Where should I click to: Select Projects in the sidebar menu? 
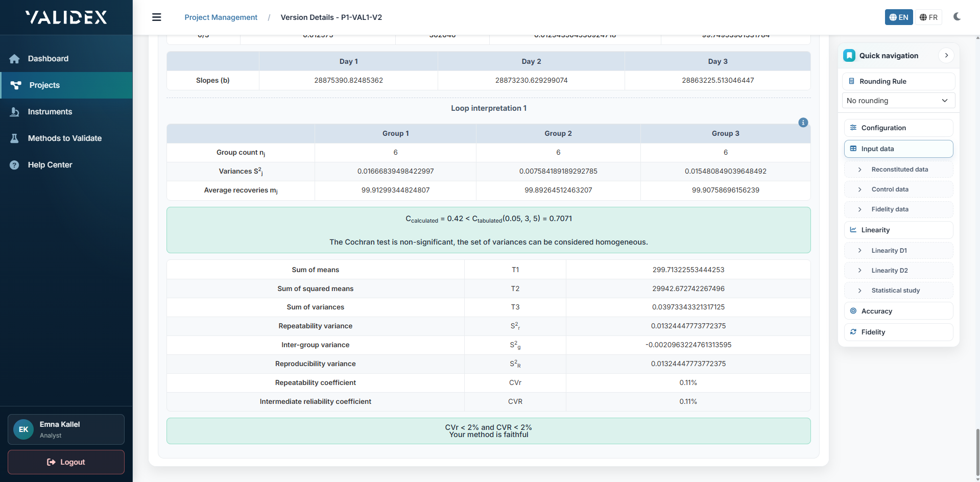point(44,85)
